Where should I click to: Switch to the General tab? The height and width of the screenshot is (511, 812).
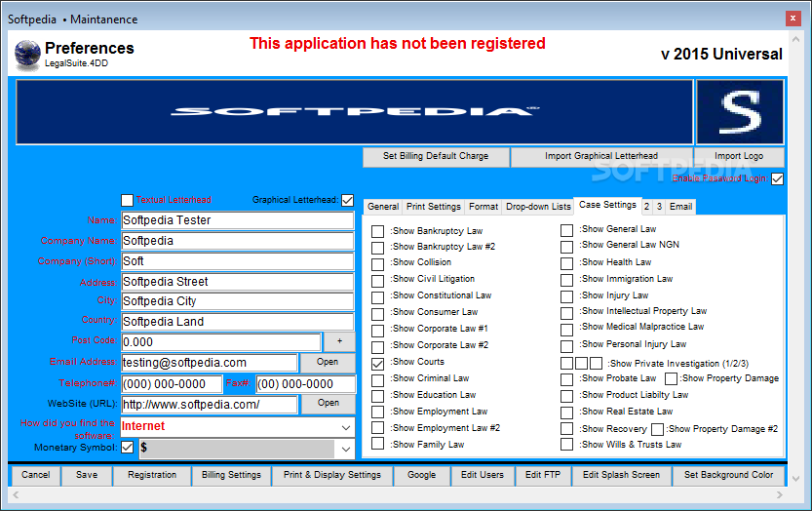tap(383, 207)
